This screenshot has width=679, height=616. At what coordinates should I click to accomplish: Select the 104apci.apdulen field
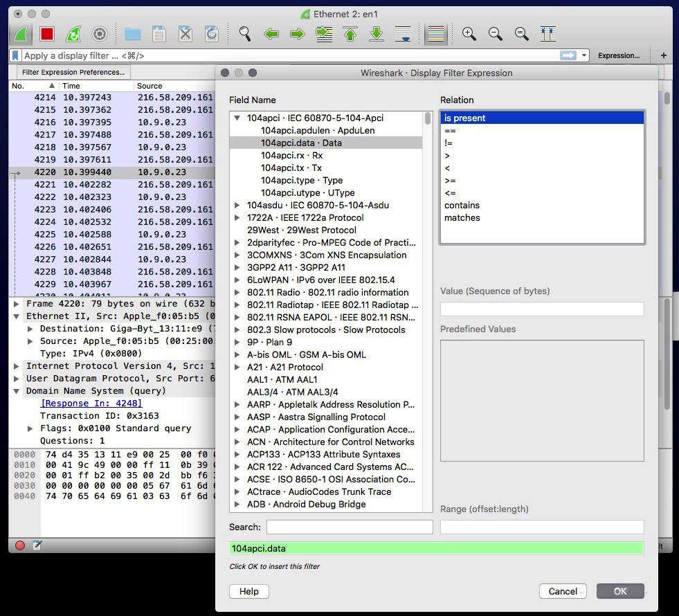coord(326,130)
